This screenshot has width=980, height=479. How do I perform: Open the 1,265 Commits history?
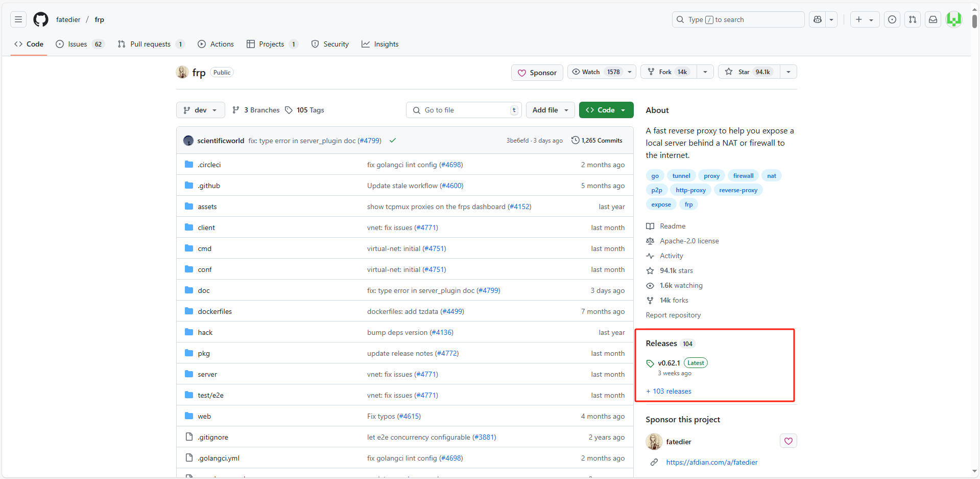pyautogui.click(x=597, y=141)
